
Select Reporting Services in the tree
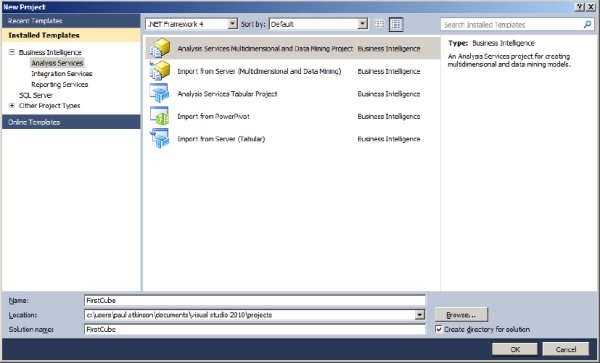click(60, 84)
